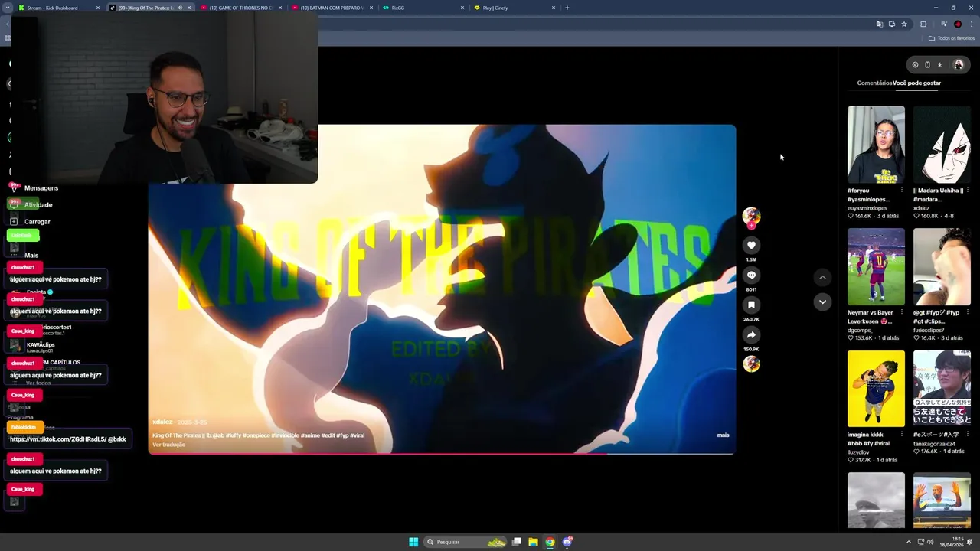Close the King Of The Pirates browser tab
This screenshot has height=551, width=980.
coord(189,8)
